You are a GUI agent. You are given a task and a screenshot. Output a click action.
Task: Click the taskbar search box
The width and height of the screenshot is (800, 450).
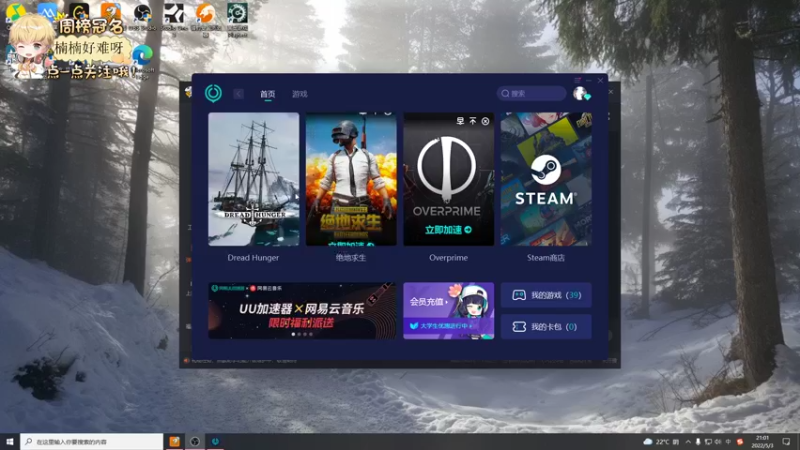tap(92, 441)
